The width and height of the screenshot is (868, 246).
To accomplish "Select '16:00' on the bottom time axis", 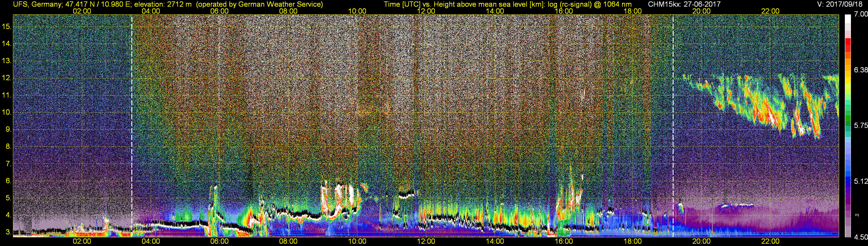I will pos(564,241).
